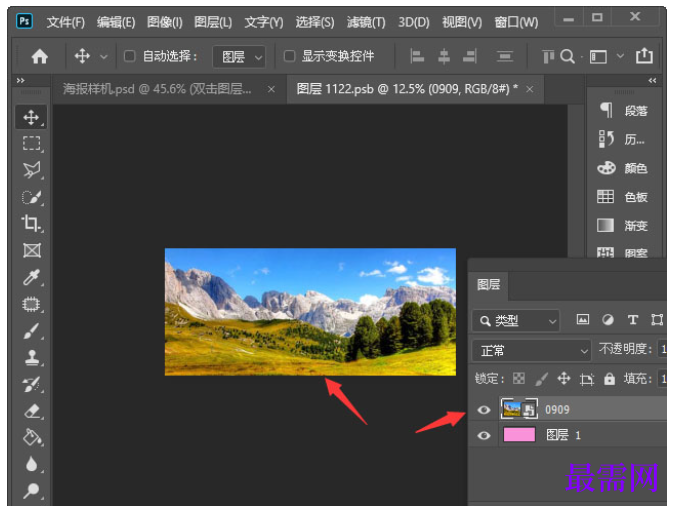Open the 渐变 panel
Screen dimensions: 677x509
pyautogui.click(x=624, y=225)
